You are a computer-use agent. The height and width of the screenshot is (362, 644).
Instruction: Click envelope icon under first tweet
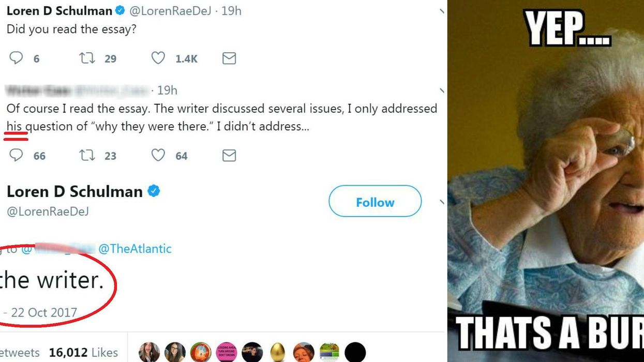229,58
